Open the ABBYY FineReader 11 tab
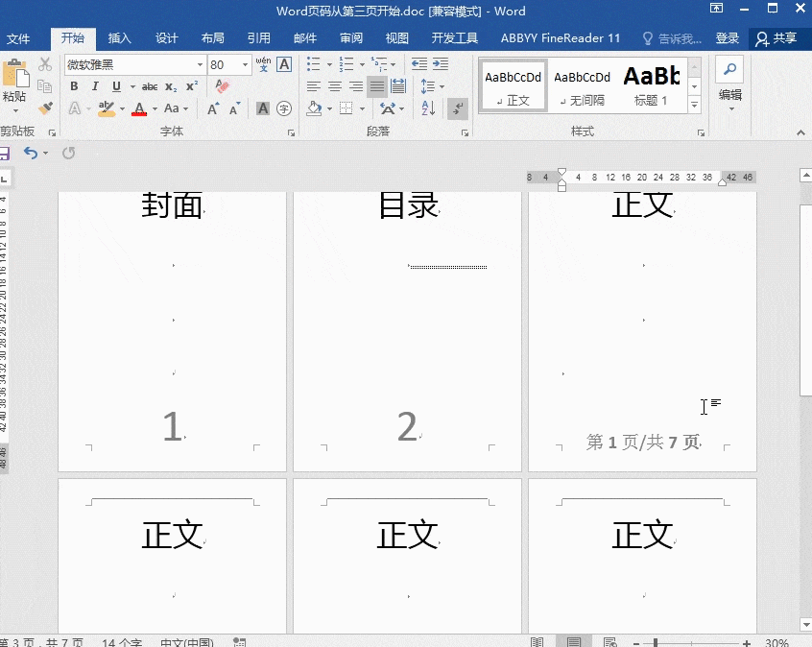Viewport: 812px width, 647px height. tap(560, 38)
